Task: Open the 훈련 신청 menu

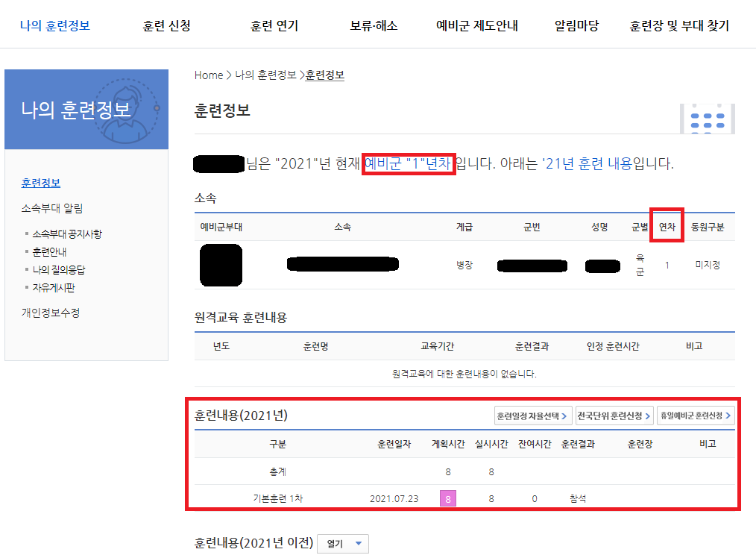Action: click(166, 24)
